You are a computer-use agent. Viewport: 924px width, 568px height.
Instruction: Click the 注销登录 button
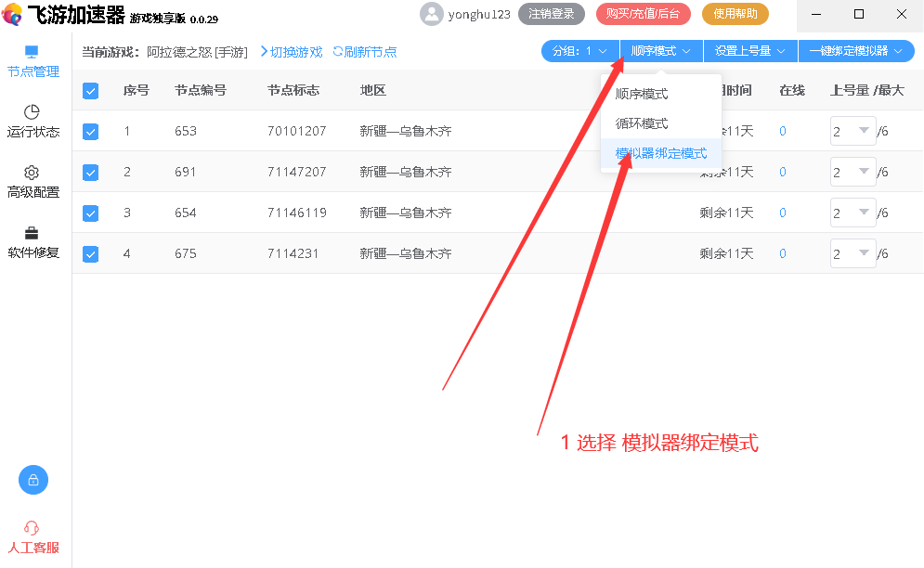click(x=552, y=14)
